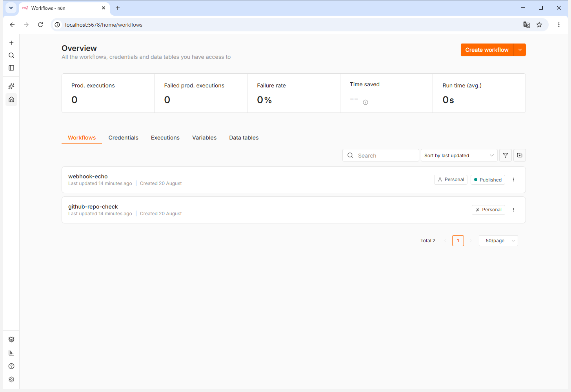Open the Sort by last updated dropdown
This screenshot has width=571, height=392.
point(459,156)
